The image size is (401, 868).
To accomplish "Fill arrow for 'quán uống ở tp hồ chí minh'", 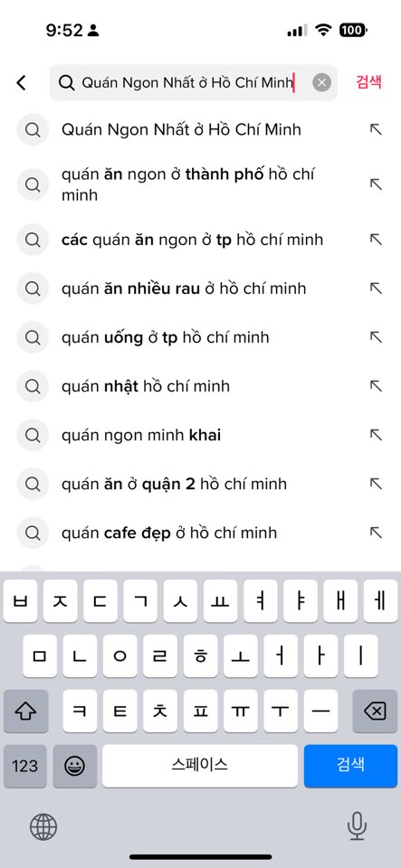I will (x=376, y=337).
